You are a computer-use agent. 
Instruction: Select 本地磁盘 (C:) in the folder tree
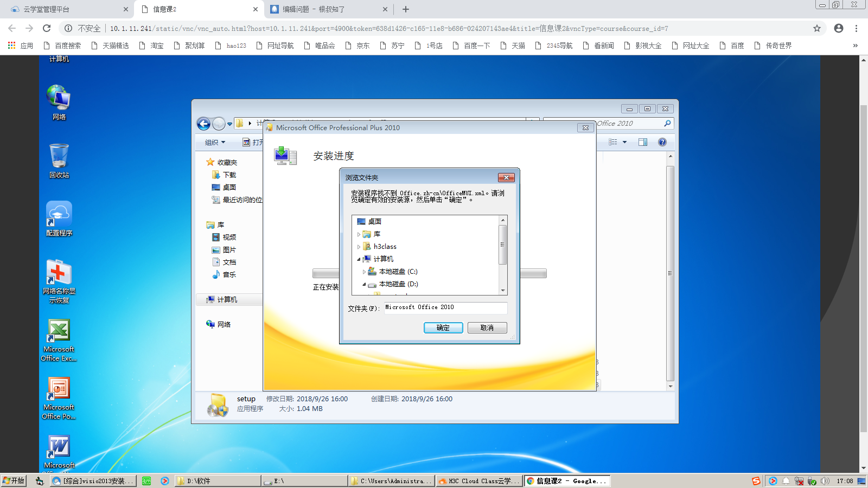(393, 272)
